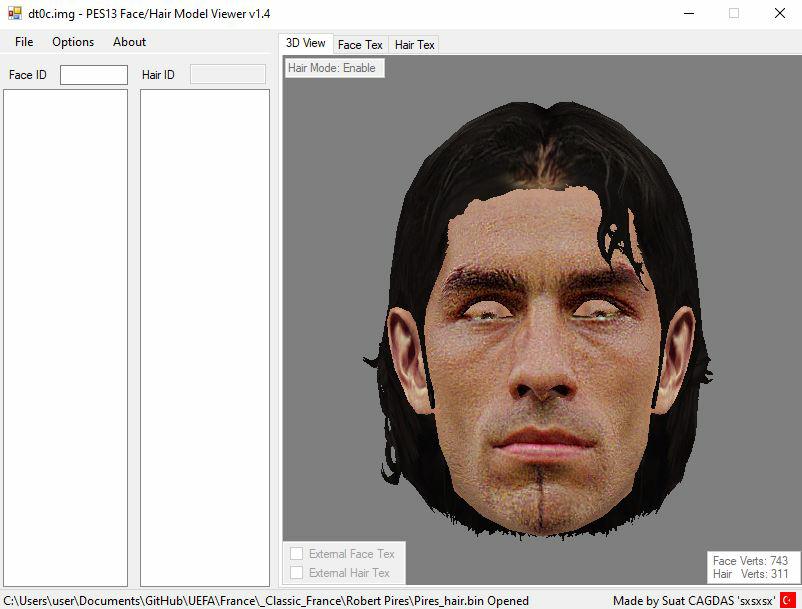Click the application icon in the title bar
Image resolution: width=802 pixels, height=609 pixels.
[14, 14]
